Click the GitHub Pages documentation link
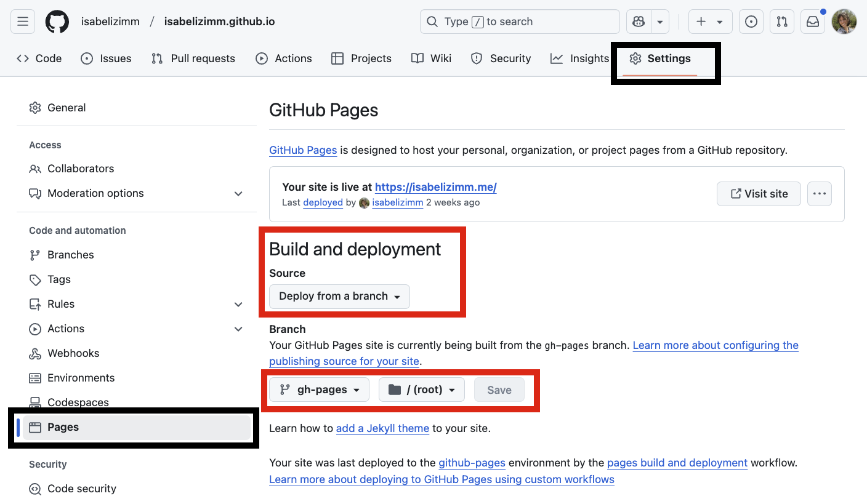Image resolution: width=867 pixels, height=504 pixels. (x=303, y=150)
